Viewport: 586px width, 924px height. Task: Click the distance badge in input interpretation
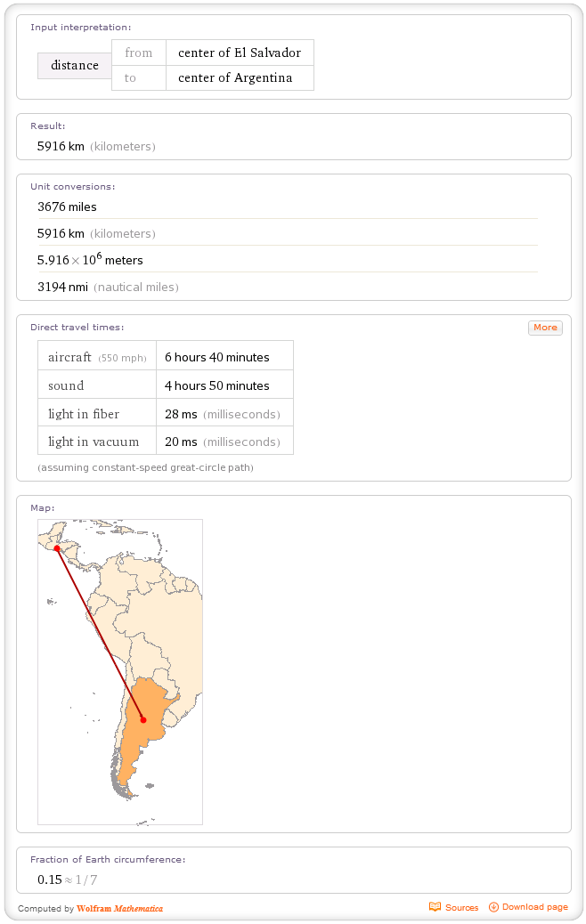coord(74,65)
